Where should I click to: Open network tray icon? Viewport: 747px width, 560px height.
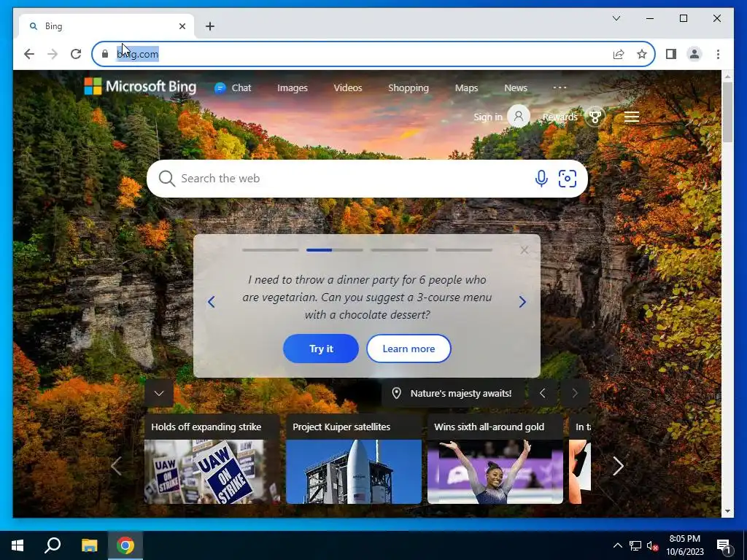(x=635, y=545)
